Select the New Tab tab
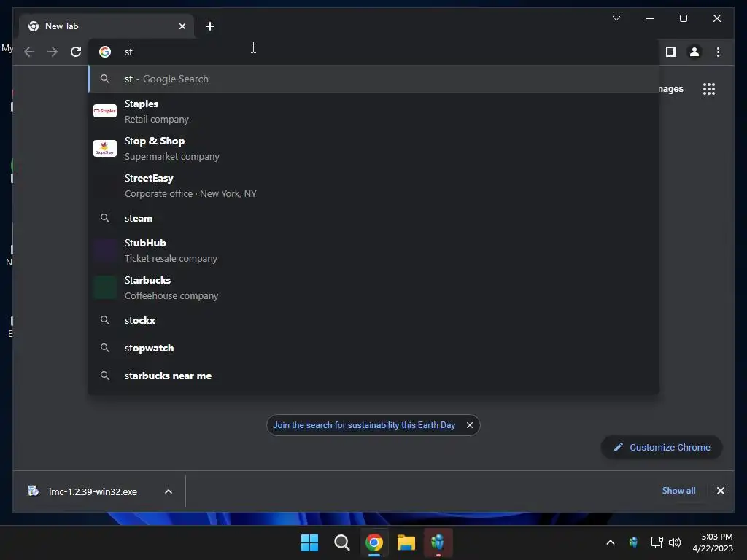The image size is (747, 560). point(107,26)
